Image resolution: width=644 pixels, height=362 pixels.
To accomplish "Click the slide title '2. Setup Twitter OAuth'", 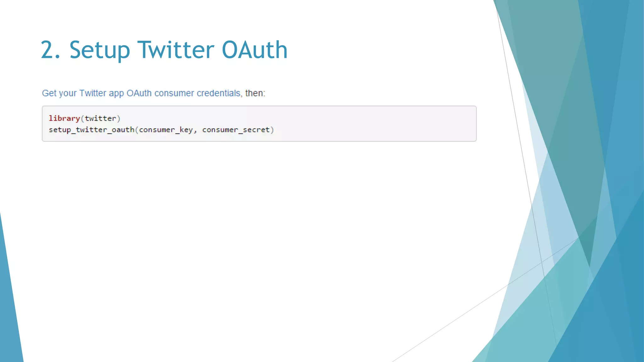I will [164, 50].
